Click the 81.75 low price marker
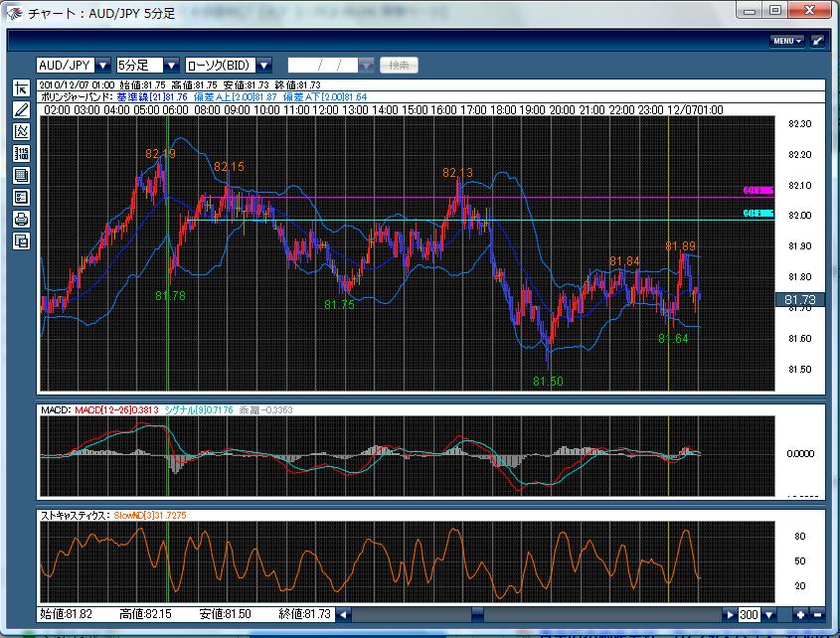This screenshot has height=638, width=840. [x=339, y=304]
